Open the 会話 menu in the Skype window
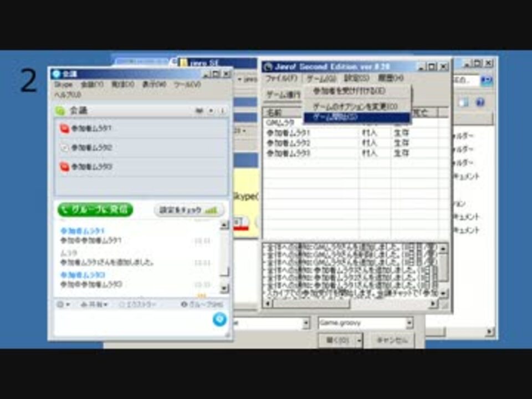Viewport: 532px width, 399px height. tap(93, 84)
